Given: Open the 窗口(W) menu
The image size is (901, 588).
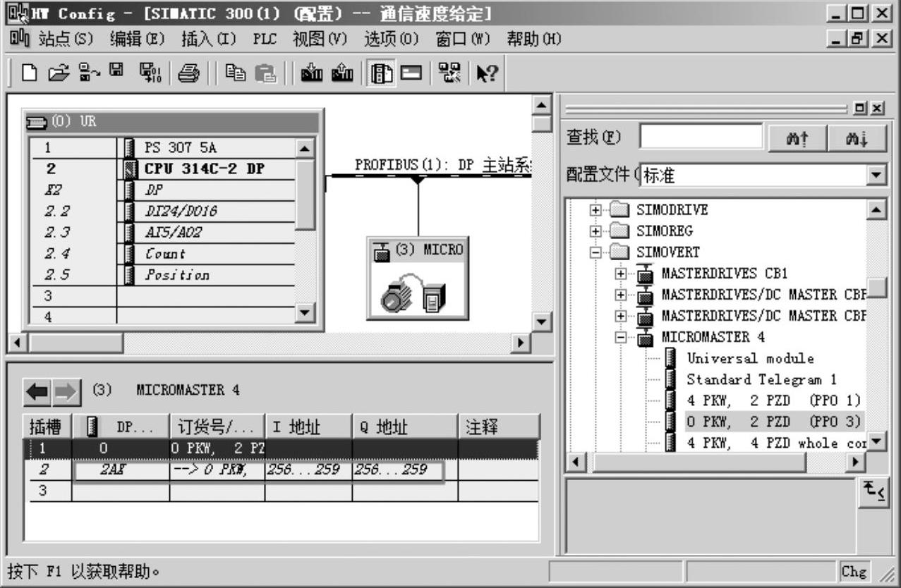Looking at the screenshot, I should coord(464,38).
